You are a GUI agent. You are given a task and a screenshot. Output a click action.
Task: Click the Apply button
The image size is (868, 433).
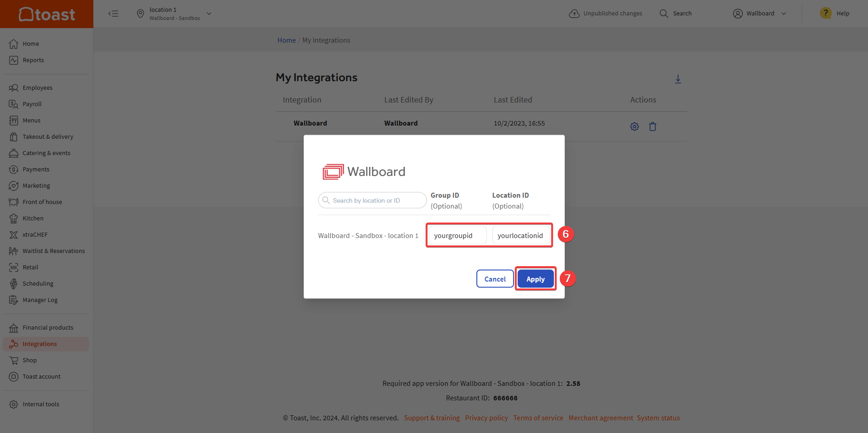click(536, 279)
